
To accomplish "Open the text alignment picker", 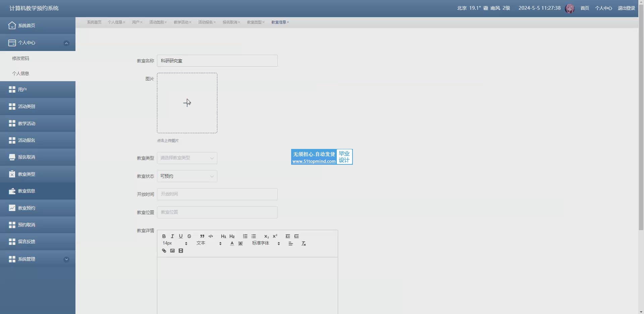I will coord(291,244).
